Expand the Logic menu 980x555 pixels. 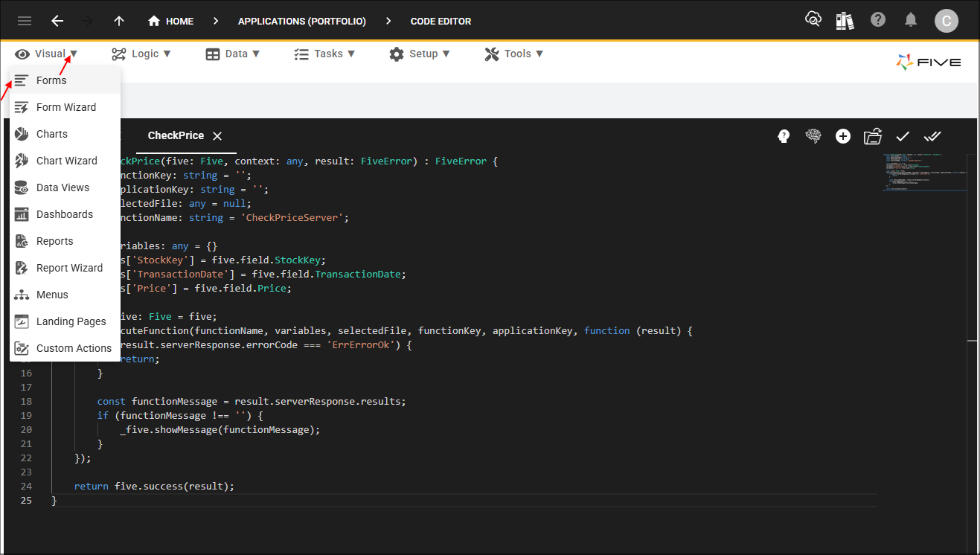[x=141, y=54]
